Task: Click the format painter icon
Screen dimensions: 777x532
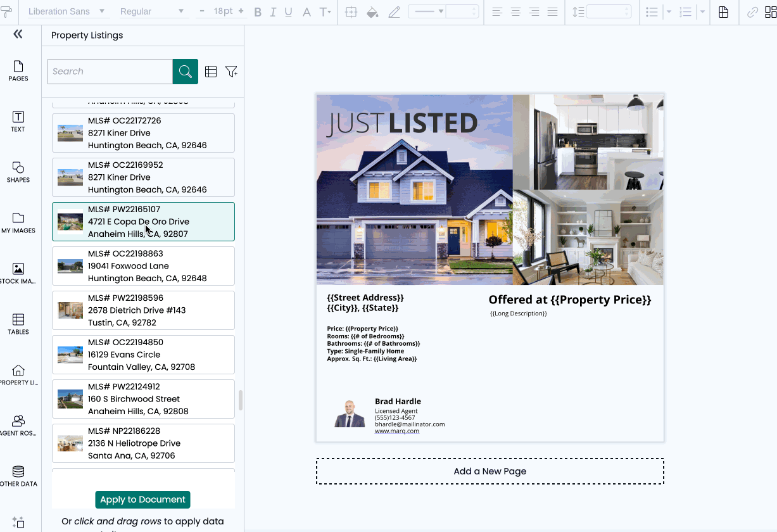Action: pyautogui.click(x=8, y=12)
